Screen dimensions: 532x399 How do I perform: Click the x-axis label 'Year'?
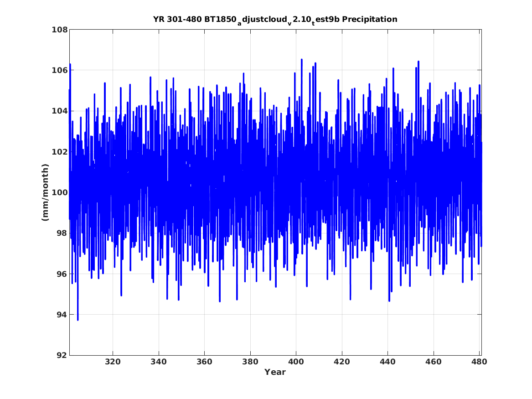point(275,372)
